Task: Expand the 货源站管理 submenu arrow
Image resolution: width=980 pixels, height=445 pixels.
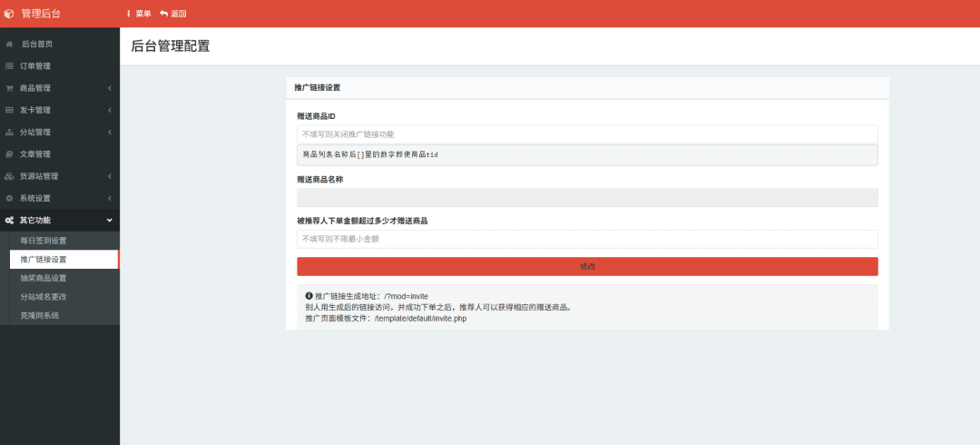Action: (109, 176)
